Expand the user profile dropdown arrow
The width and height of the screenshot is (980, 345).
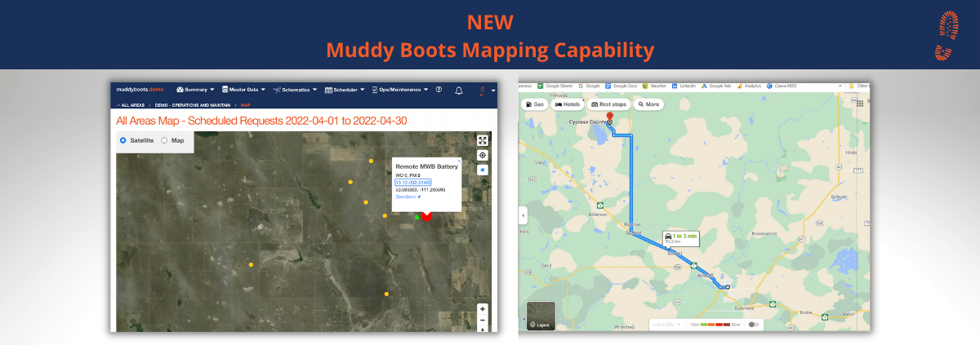(x=493, y=91)
